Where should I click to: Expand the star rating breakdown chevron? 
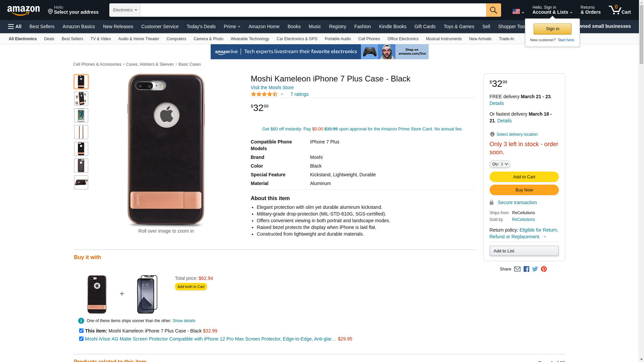282,94
